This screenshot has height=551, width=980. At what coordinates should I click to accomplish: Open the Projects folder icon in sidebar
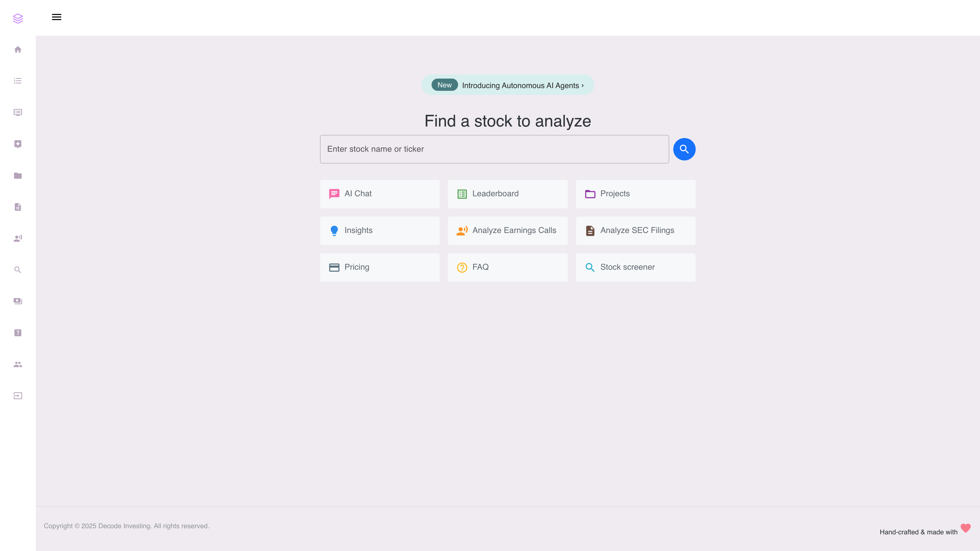[x=17, y=175]
